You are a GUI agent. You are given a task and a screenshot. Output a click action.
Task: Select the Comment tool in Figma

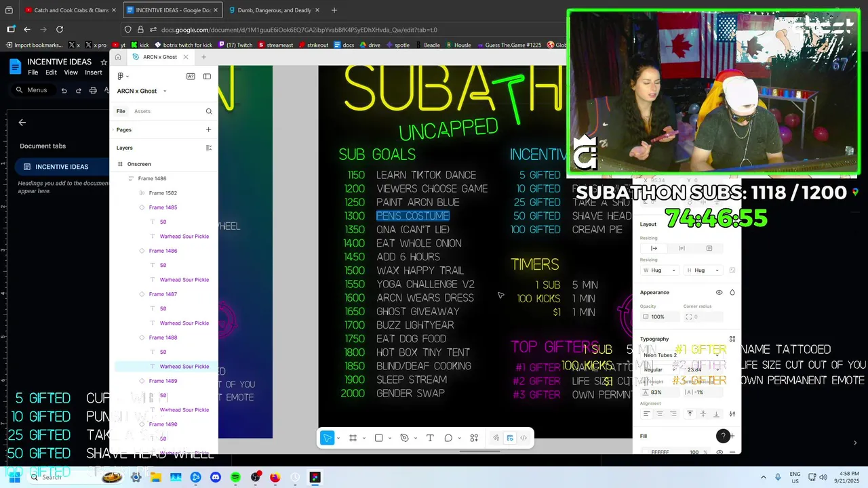[x=448, y=438]
